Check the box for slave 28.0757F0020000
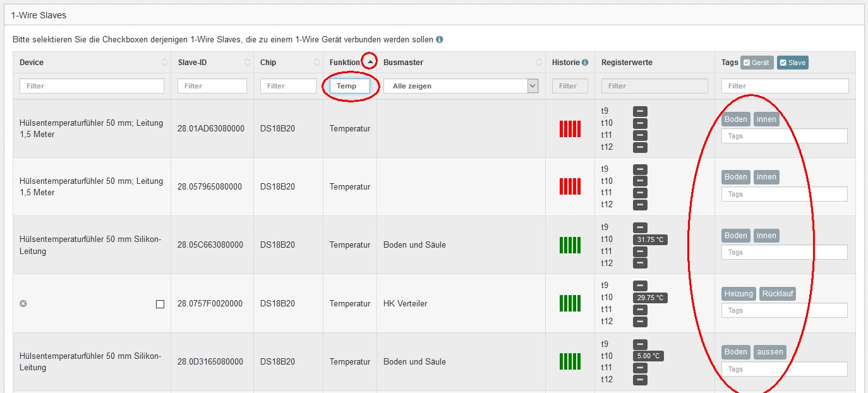Image resolution: width=868 pixels, height=393 pixels. tap(160, 304)
